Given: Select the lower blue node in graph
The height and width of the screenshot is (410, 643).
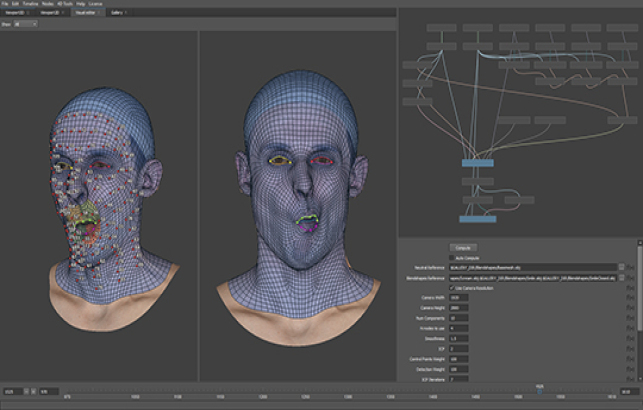Looking at the screenshot, I should pyautogui.click(x=477, y=218).
